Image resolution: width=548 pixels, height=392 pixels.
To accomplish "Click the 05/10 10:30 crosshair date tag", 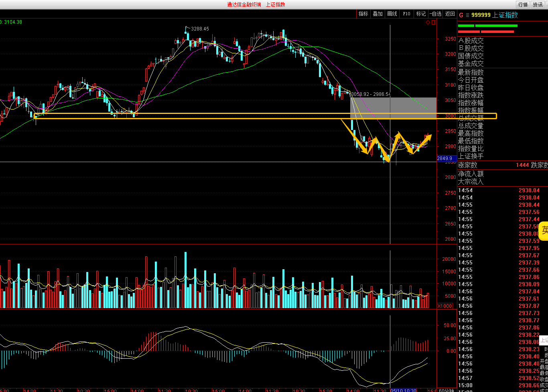I will 404,390.
